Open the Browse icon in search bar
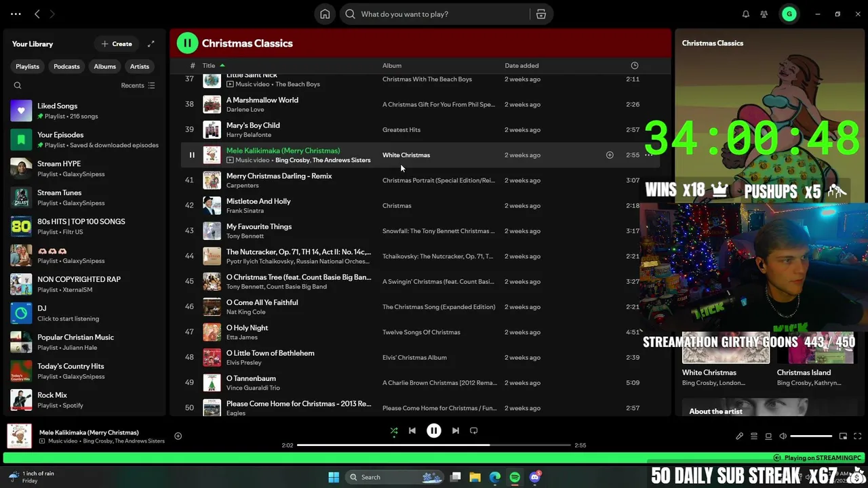Viewport: 868px width, 488px height. tap(541, 14)
